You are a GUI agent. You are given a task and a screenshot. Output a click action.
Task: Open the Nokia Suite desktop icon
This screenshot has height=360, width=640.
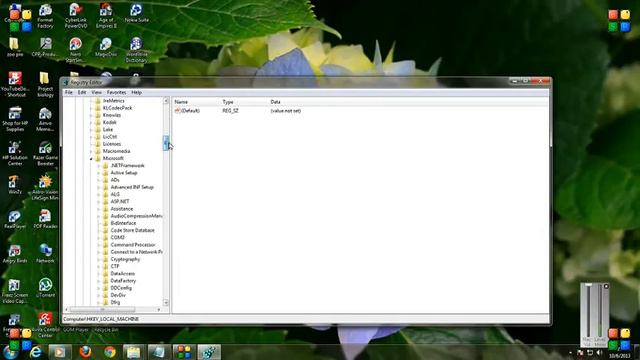(136, 13)
